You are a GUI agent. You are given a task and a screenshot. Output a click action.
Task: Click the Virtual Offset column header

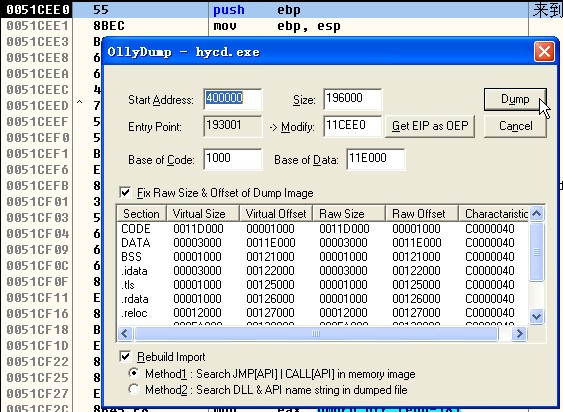pyautogui.click(x=276, y=214)
